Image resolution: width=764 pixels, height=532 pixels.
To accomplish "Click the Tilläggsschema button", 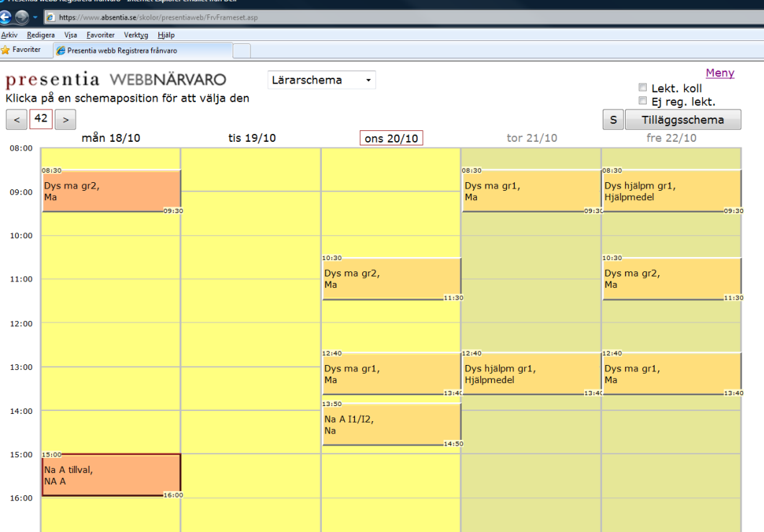I will click(682, 120).
